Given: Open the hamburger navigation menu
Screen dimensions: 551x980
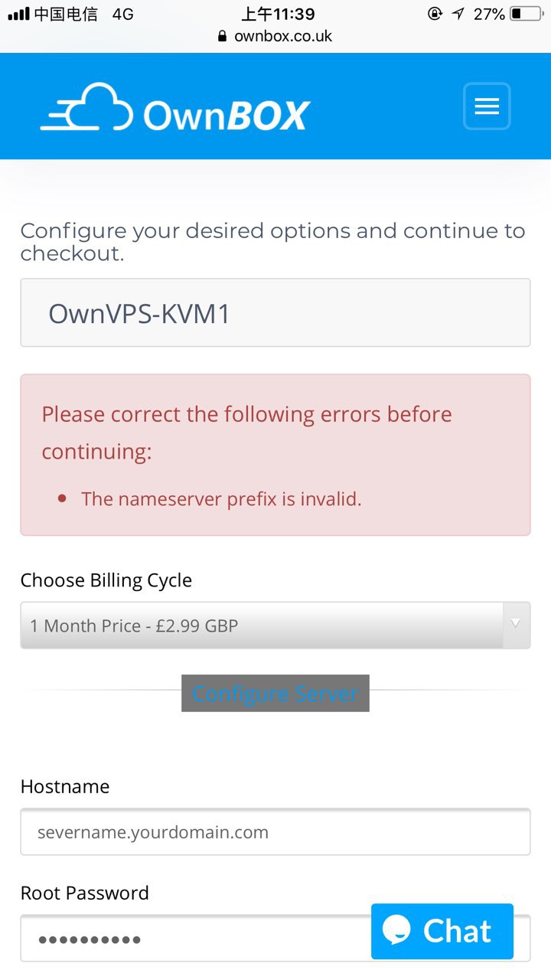Looking at the screenshot, I should click(487, 106).
